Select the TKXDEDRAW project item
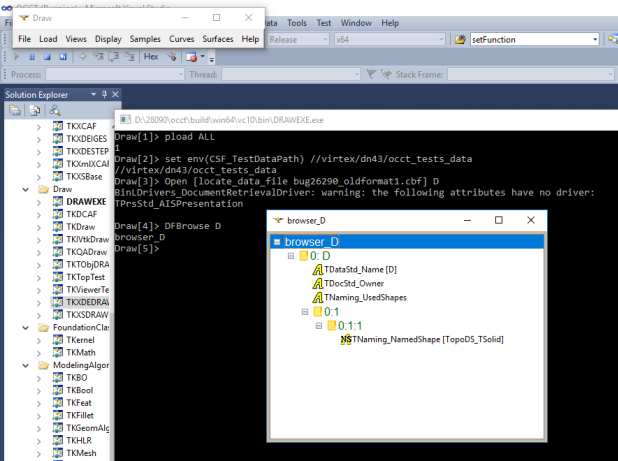Image resolution: width=618 pixels, height=461 pixels. (x=86, y=301)
